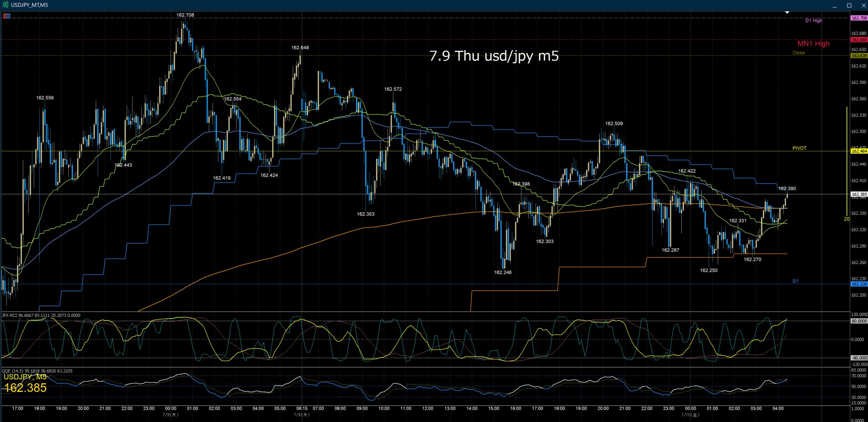Screen dimensions: 868x422
Task: Click the yellow 162.464 pivot price tag
Action: [x=859, y=151]
